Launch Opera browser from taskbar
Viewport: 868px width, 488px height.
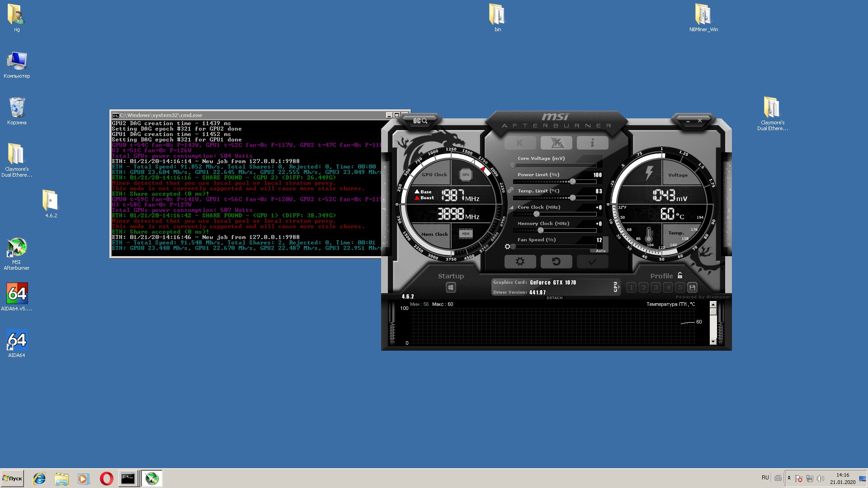(106, 478)
